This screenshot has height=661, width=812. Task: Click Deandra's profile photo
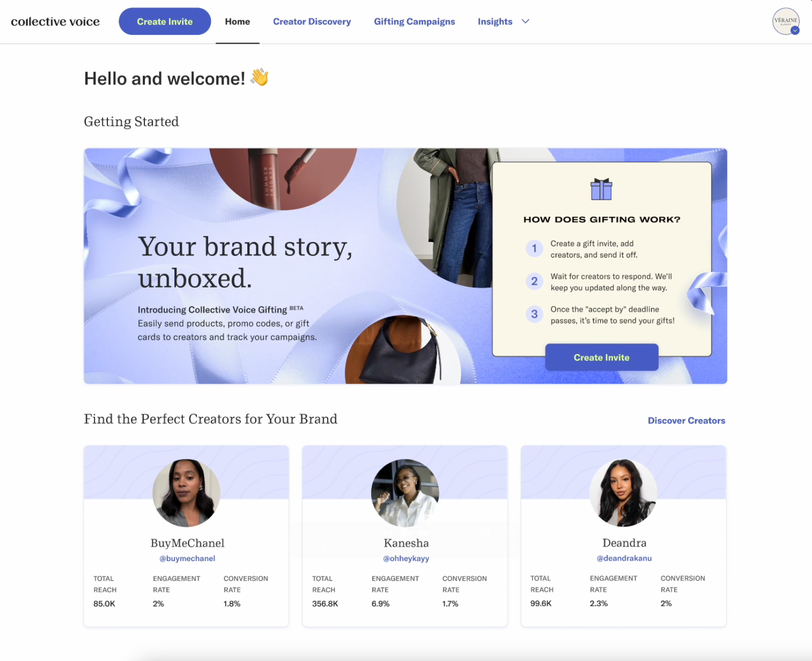pos(624,493)
